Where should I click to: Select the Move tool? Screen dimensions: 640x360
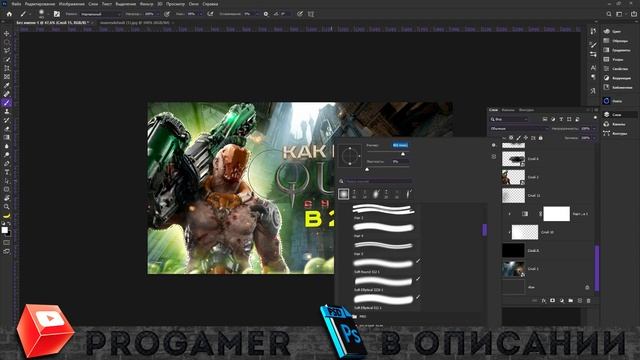pos(7,33)
